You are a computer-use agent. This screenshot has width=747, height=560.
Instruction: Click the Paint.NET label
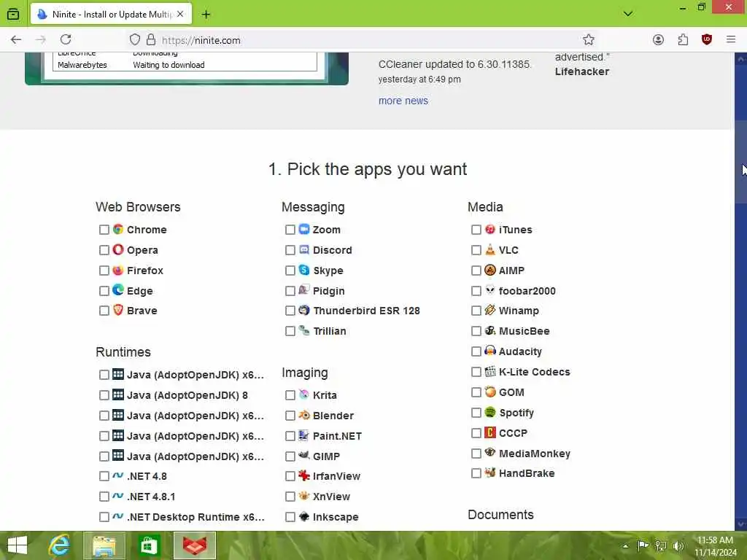tap(337, 436)
